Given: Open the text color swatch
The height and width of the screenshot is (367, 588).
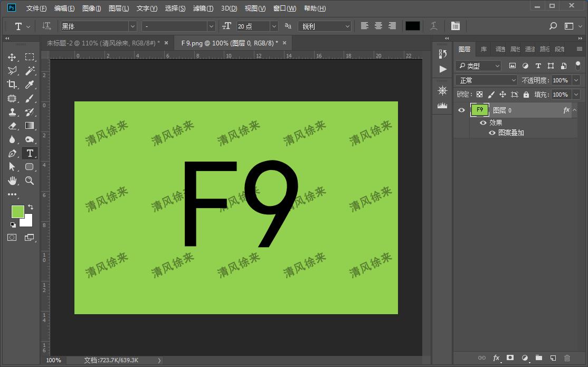Looking at the screenshot, I should pyautogui.click(x=412, y=25).
